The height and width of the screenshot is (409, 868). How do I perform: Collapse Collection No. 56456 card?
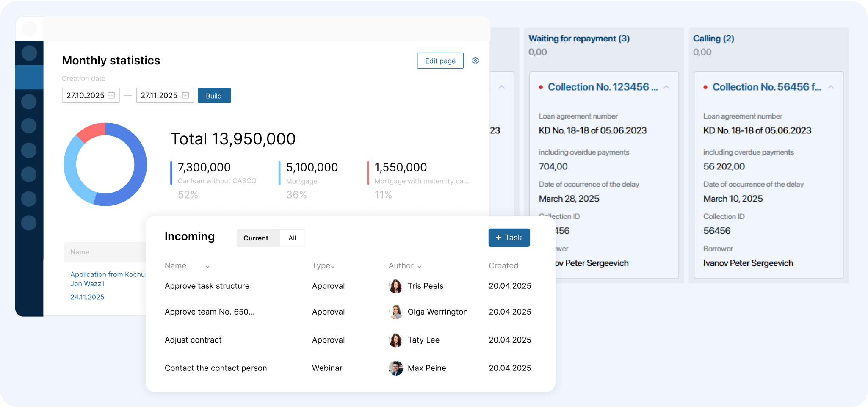point(831,87)
